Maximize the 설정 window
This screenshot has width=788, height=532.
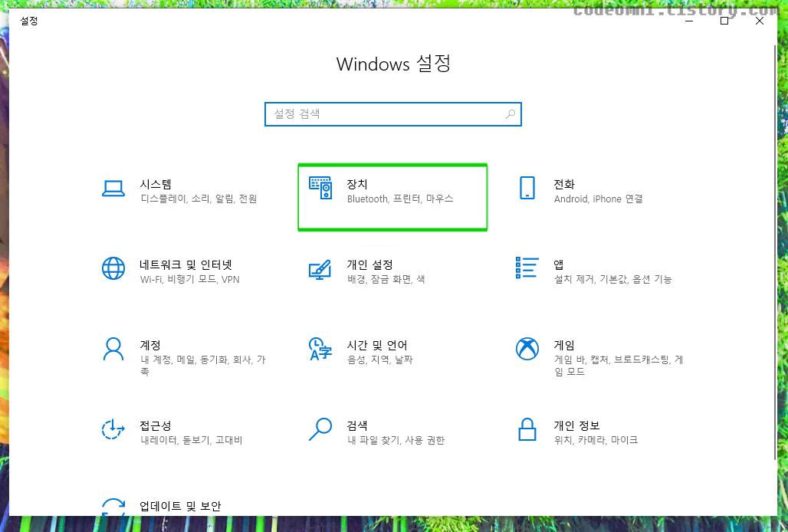click(x=724, y=21)
